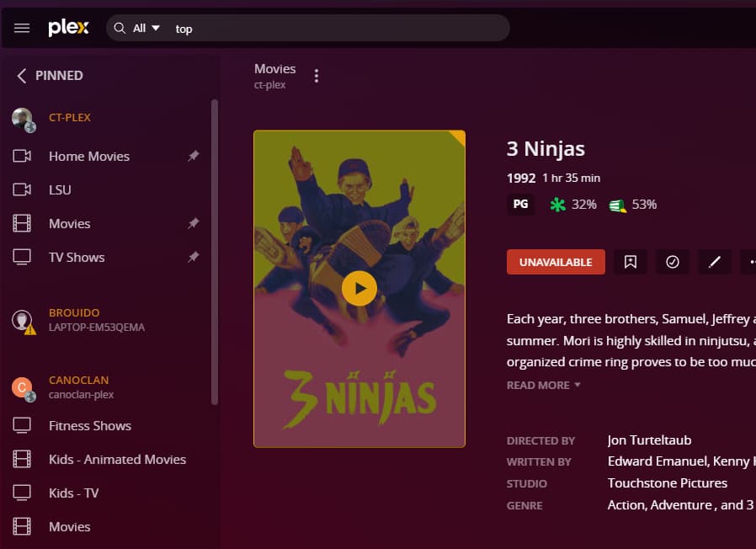Go back using the PINNED chevron arrow
The height and width of the screenshot is (549, 756).
[x=21, y=76]
